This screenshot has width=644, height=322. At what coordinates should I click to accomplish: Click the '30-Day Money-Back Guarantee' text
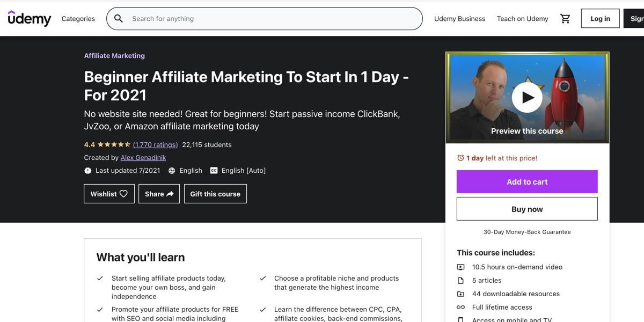527,232
